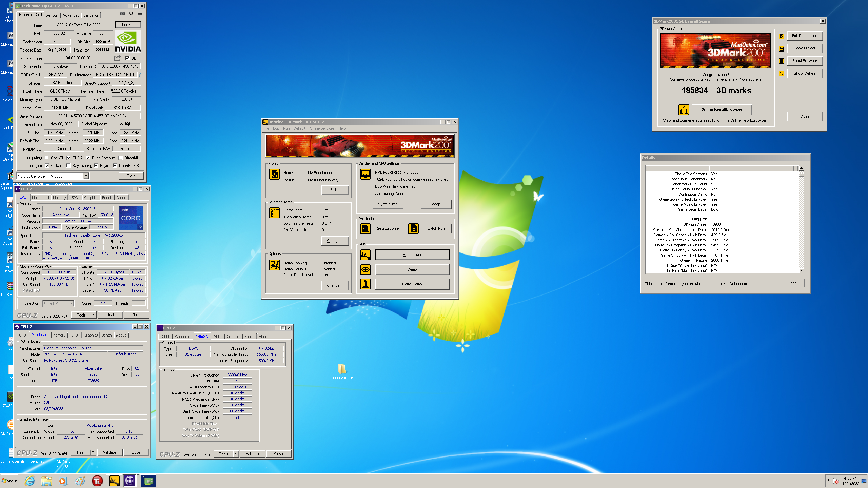This screenshot has height=488, width=868.
Task: Click the Show Details magnifier icon
Action: coord(781,74)
